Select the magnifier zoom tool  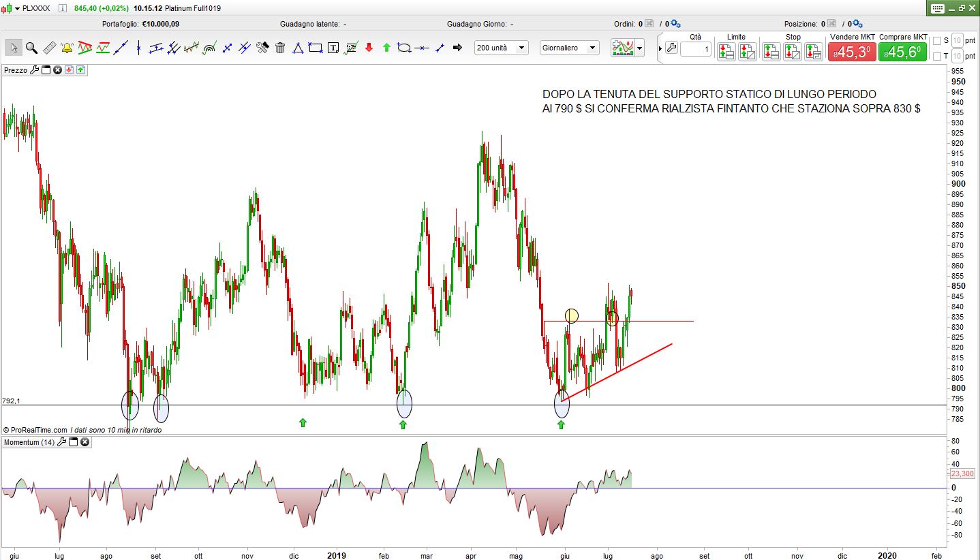tap(31, 48)
